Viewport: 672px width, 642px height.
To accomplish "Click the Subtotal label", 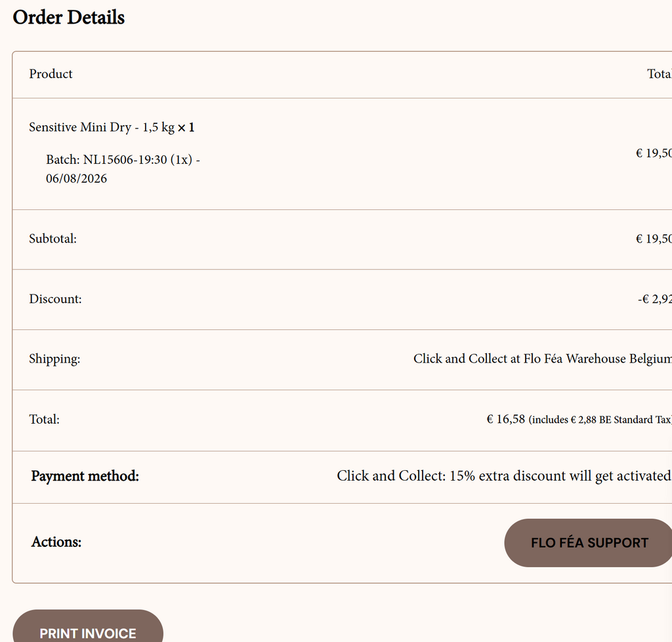I will point(52,239).
